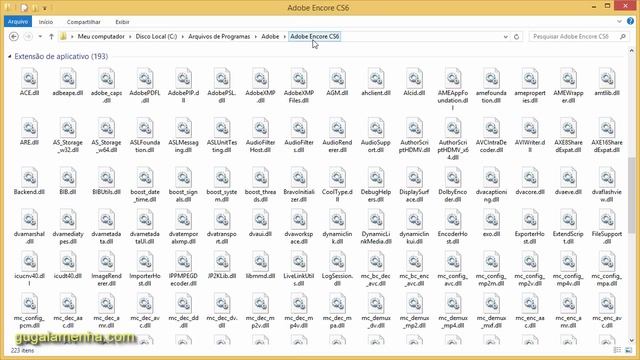Select BIBUtils.dll file icon
The height and width of the screenshot is (360, 640).
point(107,177)
